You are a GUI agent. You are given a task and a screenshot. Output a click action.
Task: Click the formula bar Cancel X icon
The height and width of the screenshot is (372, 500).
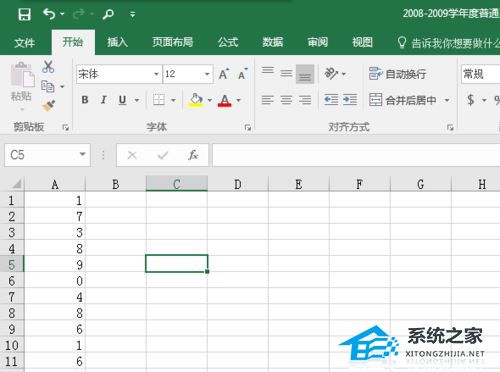132,155
